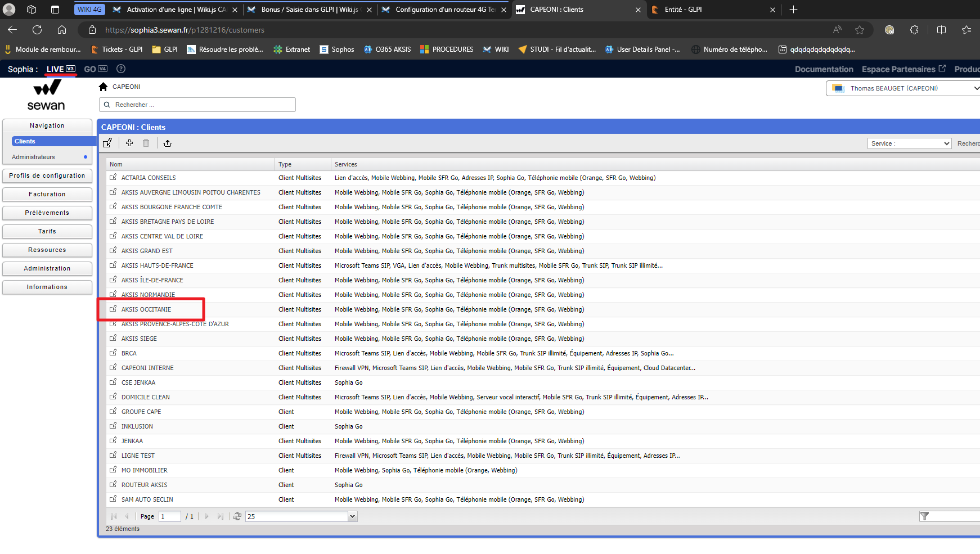Click the WIKI 4G tab group label

point(89,10)
